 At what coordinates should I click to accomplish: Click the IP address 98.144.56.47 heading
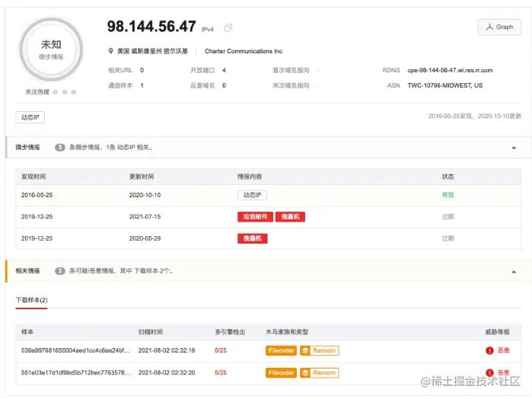(x=151, y=27)
